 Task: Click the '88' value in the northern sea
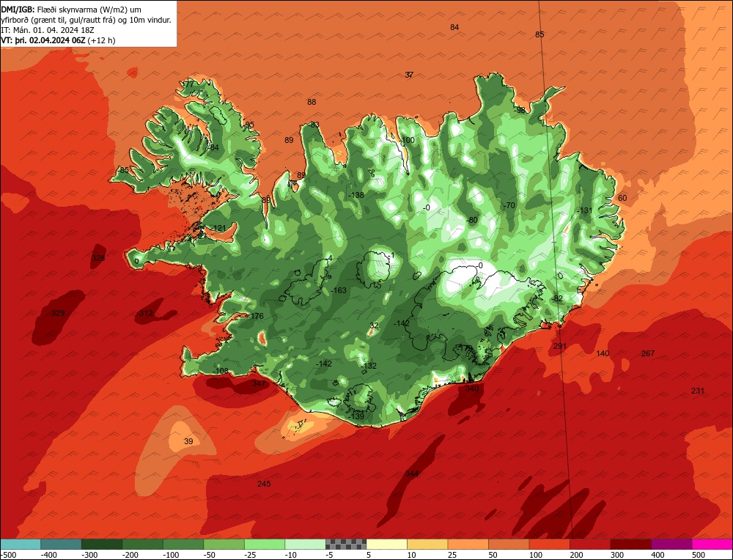click(x=312, y=102)
